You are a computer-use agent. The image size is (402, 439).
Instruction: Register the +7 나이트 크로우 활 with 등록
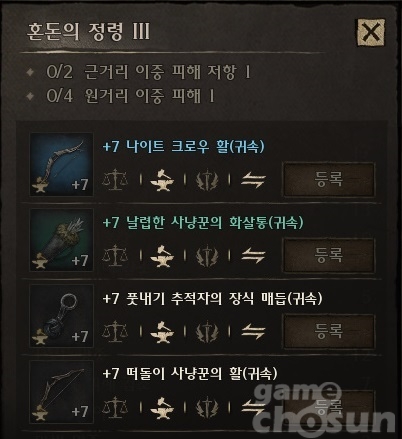pos(328,180)
